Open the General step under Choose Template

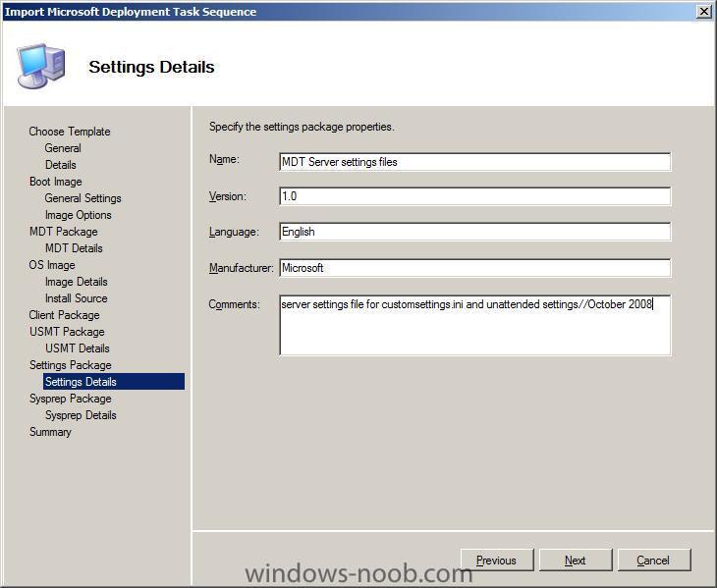click(x=63, y=148)
